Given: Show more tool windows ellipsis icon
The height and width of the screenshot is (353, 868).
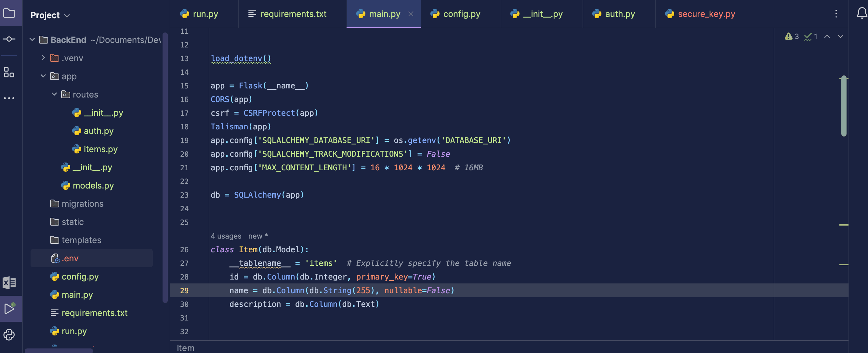Looking at the screenshot, I should pos(9,98).
